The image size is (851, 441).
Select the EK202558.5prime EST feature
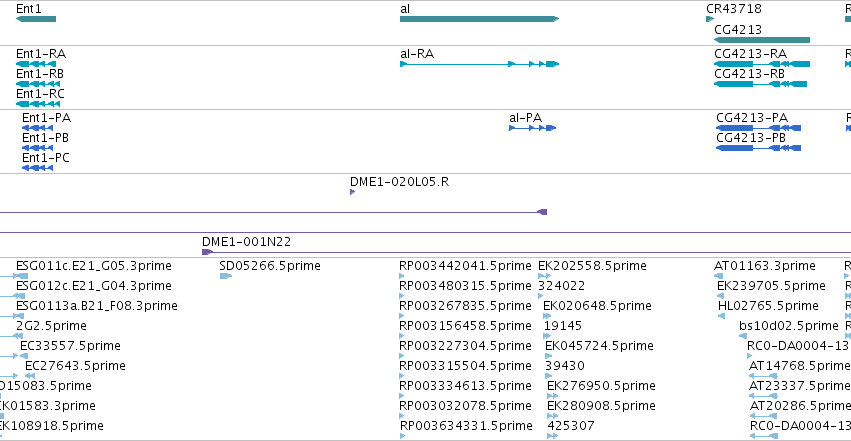click(544, 276)
